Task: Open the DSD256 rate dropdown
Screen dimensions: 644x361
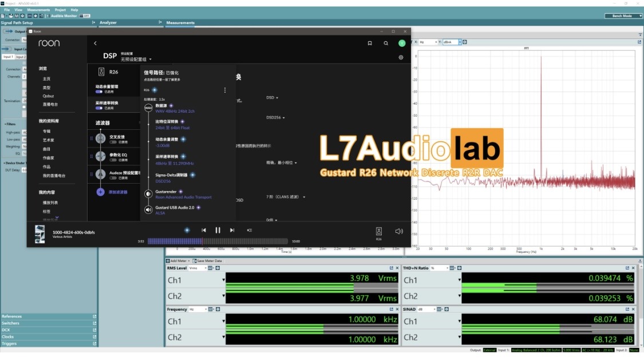Action: (x=275, y=117)
